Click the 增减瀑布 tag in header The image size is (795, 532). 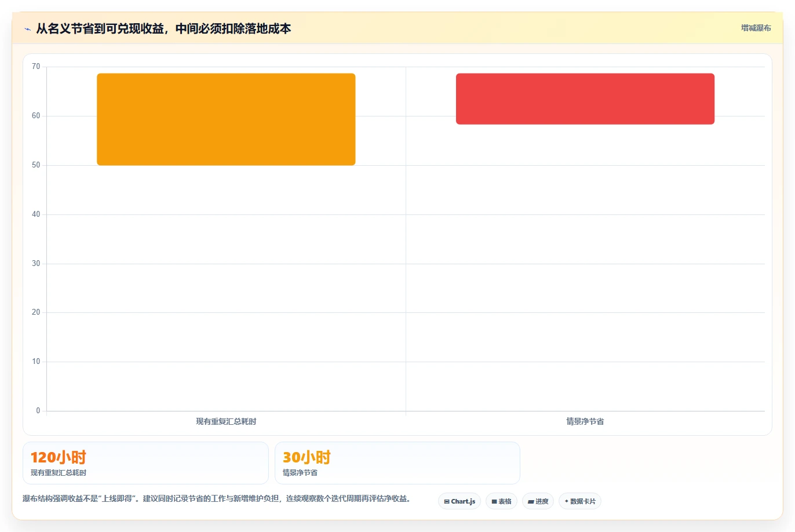[756, 28]
